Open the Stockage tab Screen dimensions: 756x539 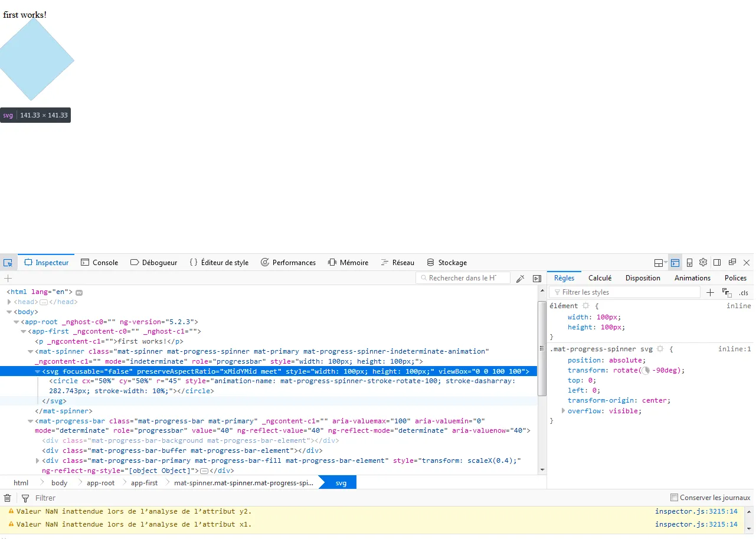[447, 263]
